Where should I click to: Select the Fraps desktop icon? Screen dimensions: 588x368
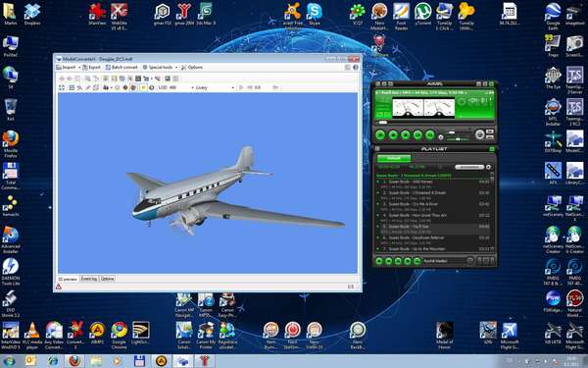tap(553, 46)
